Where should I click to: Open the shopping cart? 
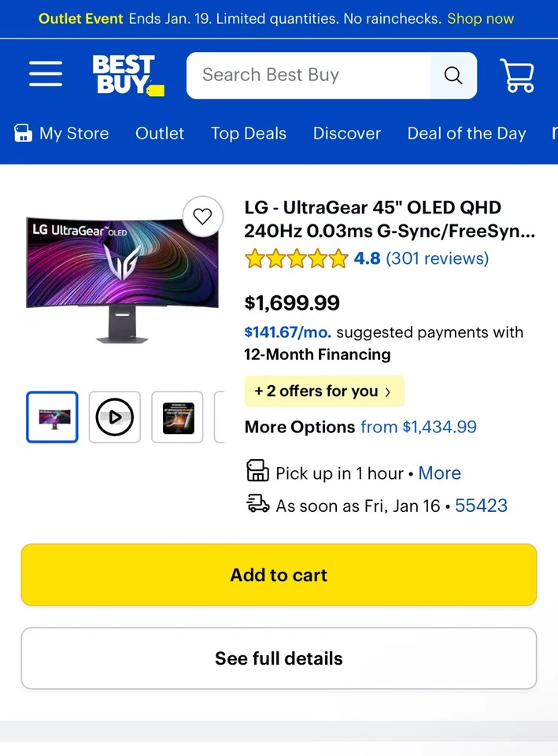(x=517, y=76)
